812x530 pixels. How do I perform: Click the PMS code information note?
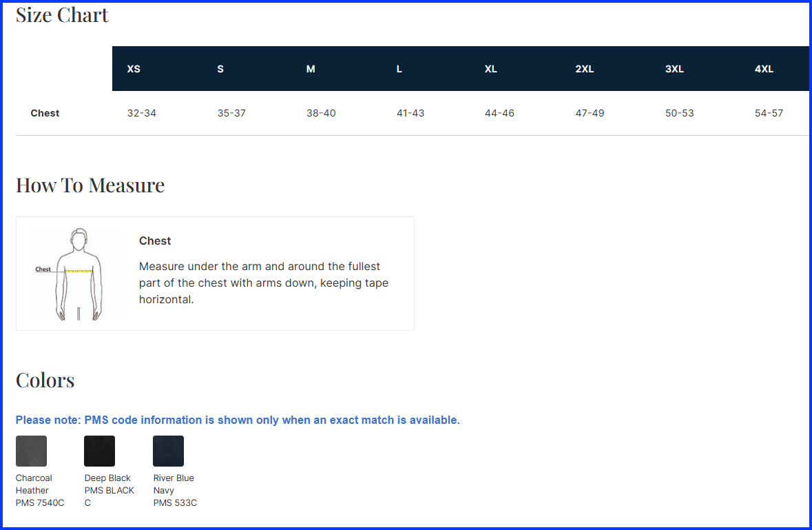click(238, 420)
